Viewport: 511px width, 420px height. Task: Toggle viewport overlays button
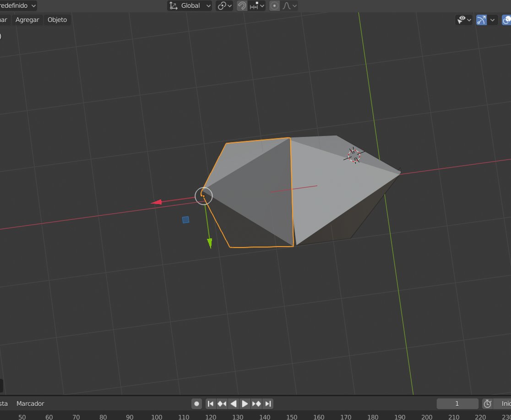[506, 20]
